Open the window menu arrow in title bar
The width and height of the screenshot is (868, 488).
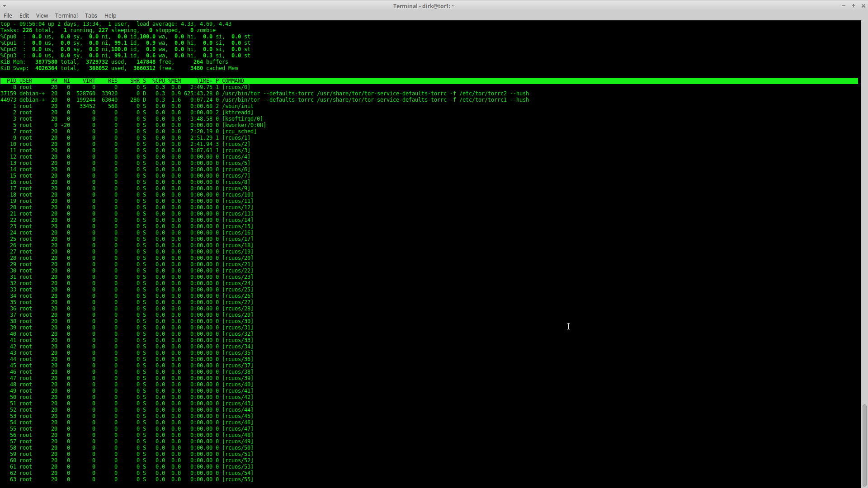pyautogui.click(x=5, y=6)
